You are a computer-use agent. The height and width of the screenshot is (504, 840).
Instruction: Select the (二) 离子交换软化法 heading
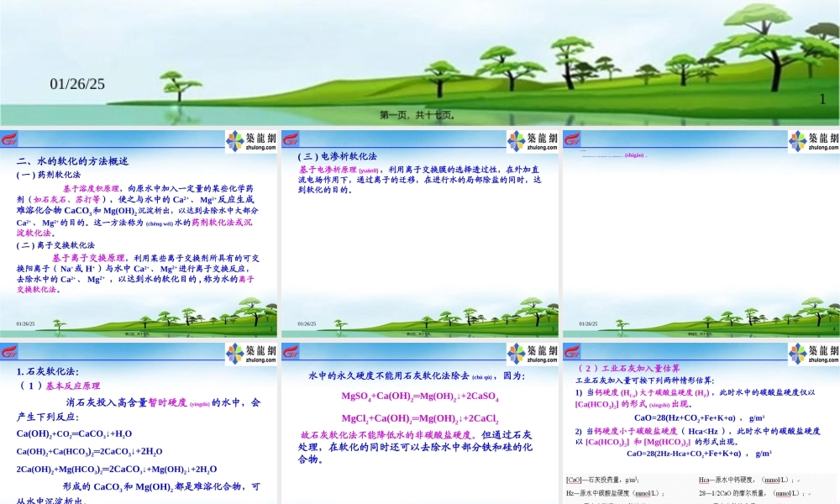click(56, 245)
